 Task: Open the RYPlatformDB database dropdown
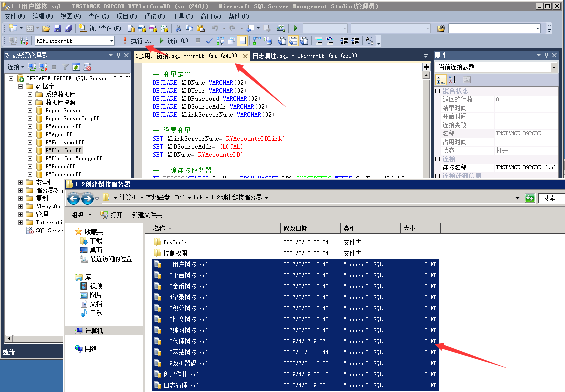coord(111,41)
